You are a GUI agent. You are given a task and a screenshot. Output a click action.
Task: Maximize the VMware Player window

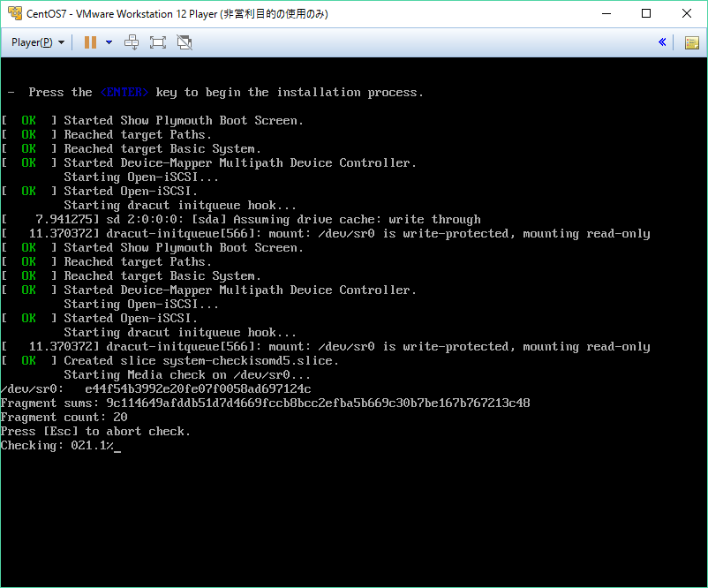point(646,13)
